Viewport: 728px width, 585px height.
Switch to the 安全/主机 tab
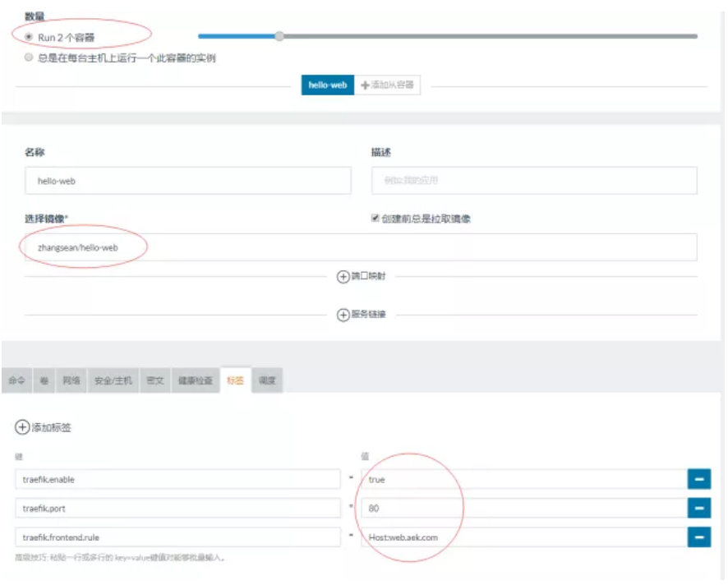pyautogui.click(x=113, y=380)
